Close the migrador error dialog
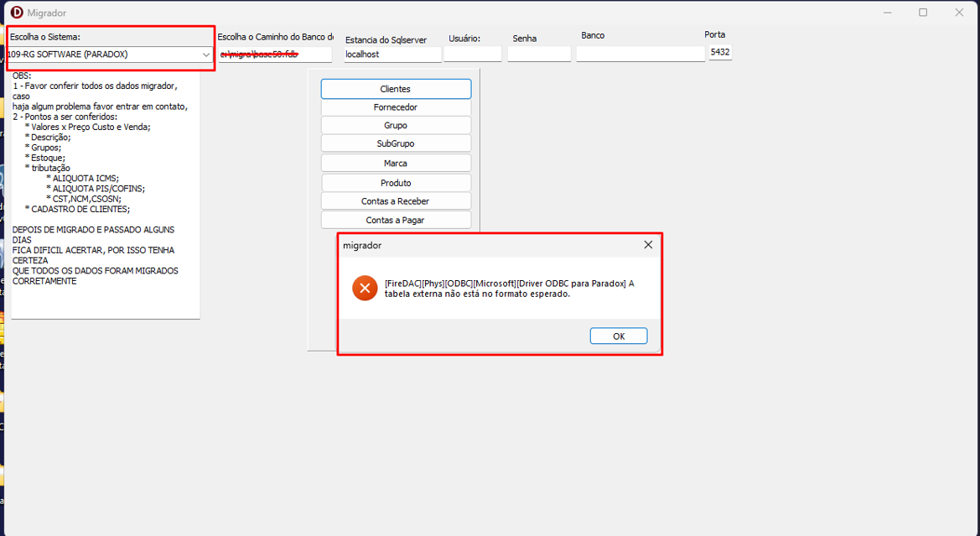Screen dimensions: 980x536 (647, 245)
